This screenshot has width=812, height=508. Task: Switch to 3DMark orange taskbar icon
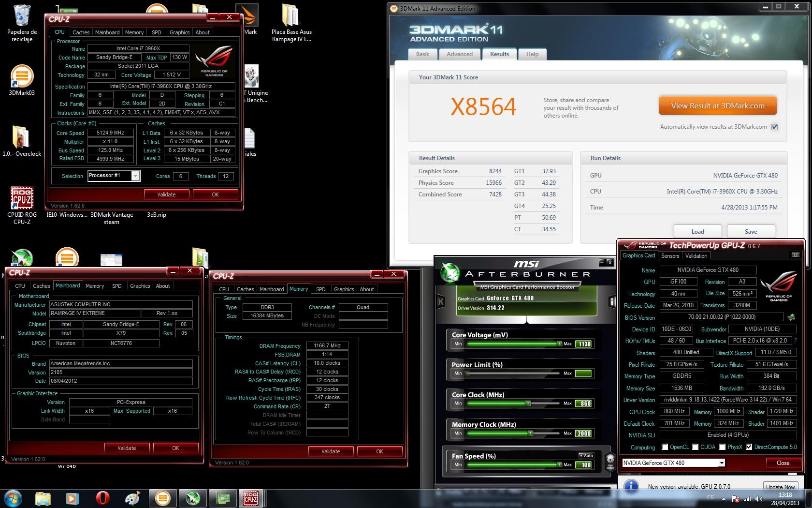[162, 498]
